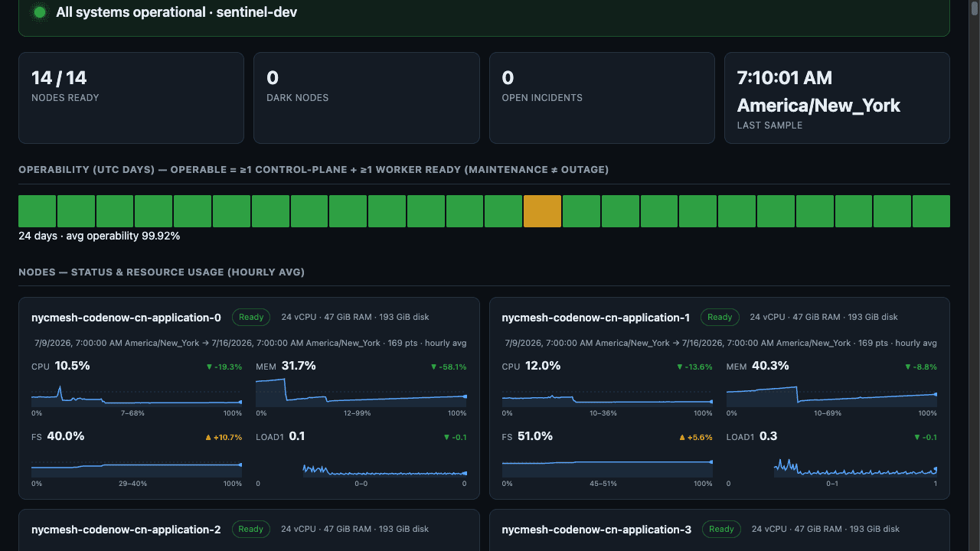Click the 0.1 LOAD1 value on application-0
Image resolution: width=980 pixels, height=551 pixels.
tap(297, 436)
